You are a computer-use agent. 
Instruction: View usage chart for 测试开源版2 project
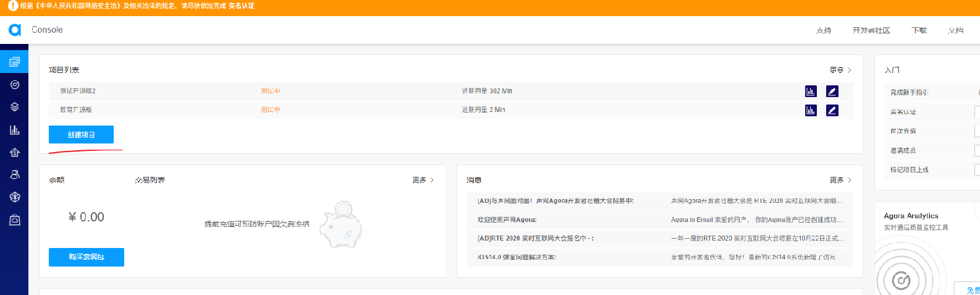811,92
